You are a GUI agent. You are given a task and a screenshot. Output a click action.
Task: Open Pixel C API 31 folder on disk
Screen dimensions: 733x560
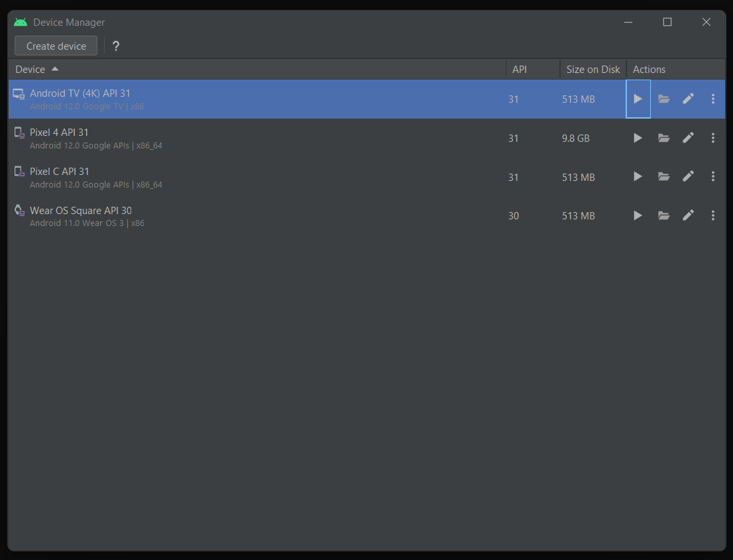[x=664, y=177]
